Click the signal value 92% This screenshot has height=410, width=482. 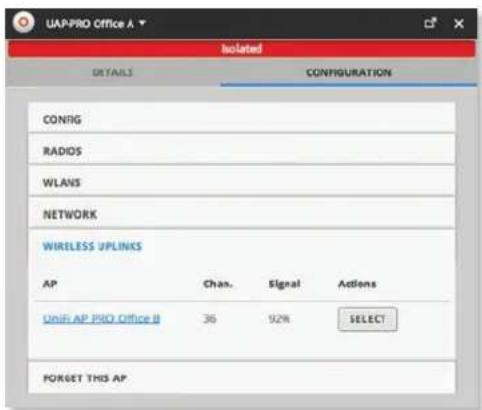tap(279, 319)
